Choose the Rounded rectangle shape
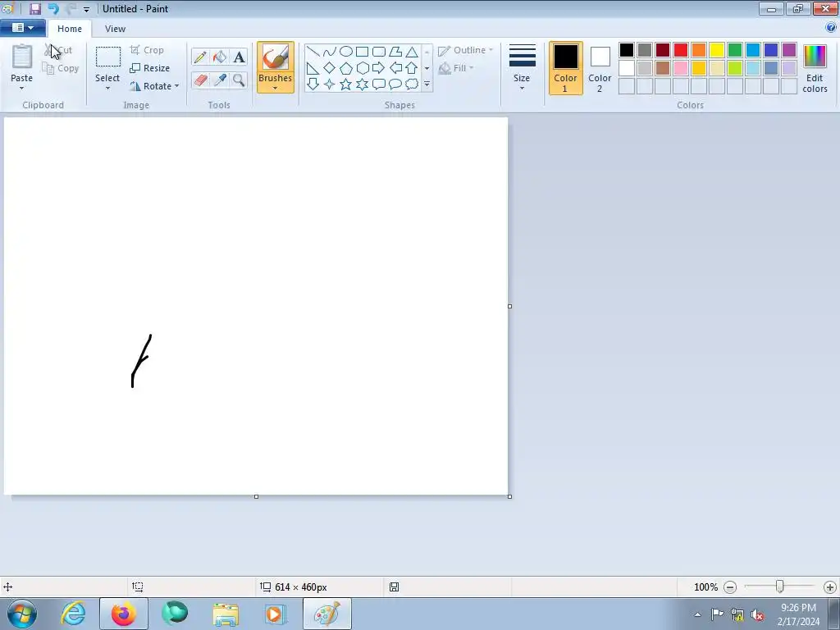Viewport: 840px width, 630px height. pyautogui.click(x=379, y=52)
